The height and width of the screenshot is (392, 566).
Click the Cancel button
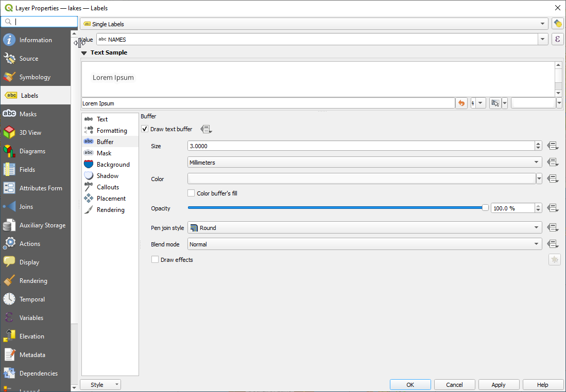(454, 385)
